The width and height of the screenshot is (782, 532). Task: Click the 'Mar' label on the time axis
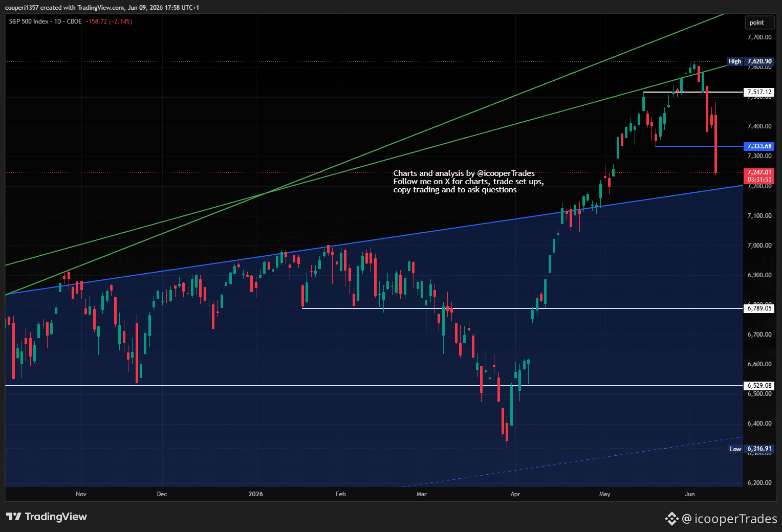point(421,494)
